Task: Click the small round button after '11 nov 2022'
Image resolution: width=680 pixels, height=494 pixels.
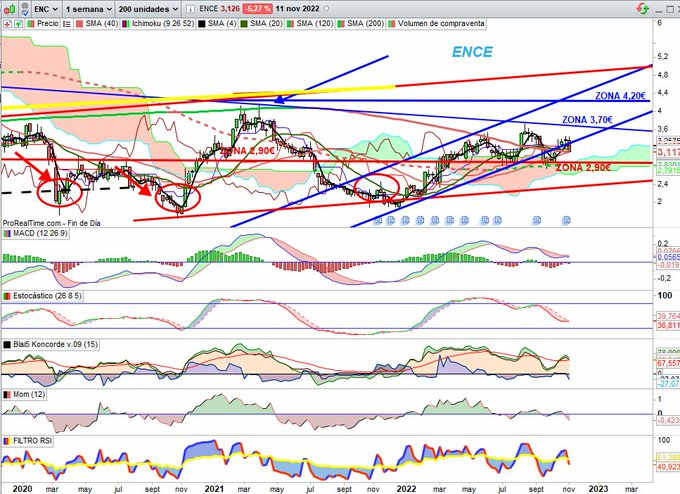Action: [327, 9]
